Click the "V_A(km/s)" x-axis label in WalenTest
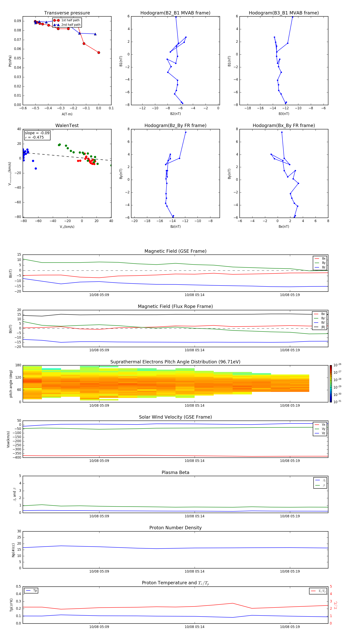The width and height of the screenshot is (351, 644). (x=67, y=227)
